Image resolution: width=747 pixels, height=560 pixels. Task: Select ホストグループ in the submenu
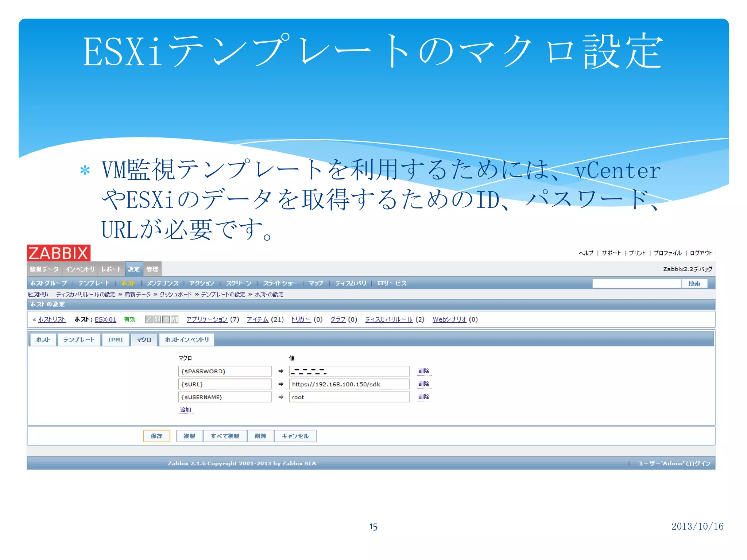click(x=49, y=283)
